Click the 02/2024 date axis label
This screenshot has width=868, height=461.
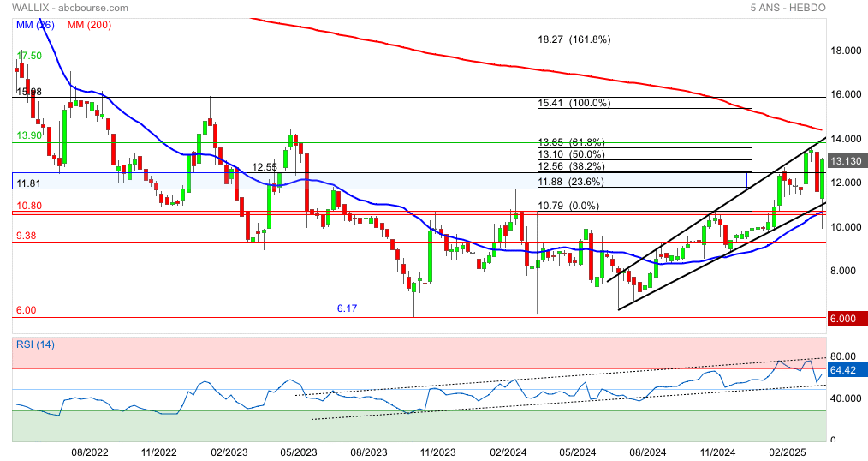(x=508, y=452)
